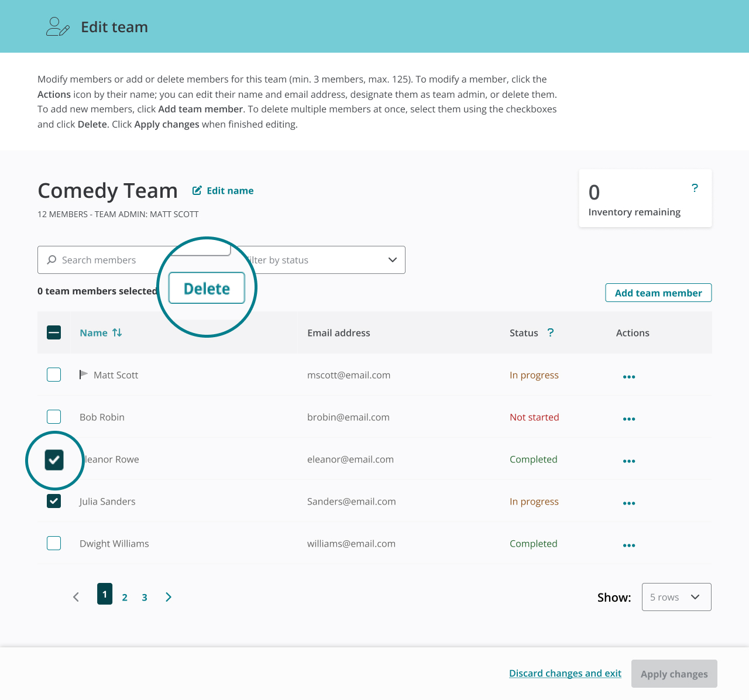Go to page 3
Viewport: 749px width, 700px height.
(x=145, y=598)
